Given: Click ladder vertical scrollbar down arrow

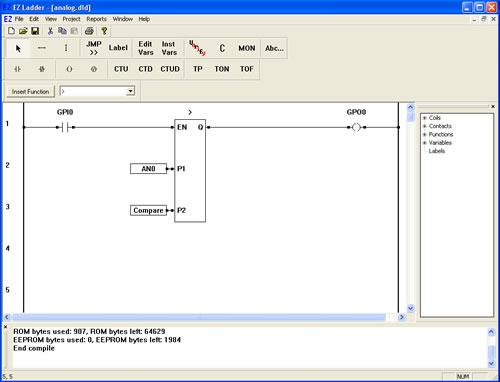Looking at the screenshot, I should tap(411, 308).
